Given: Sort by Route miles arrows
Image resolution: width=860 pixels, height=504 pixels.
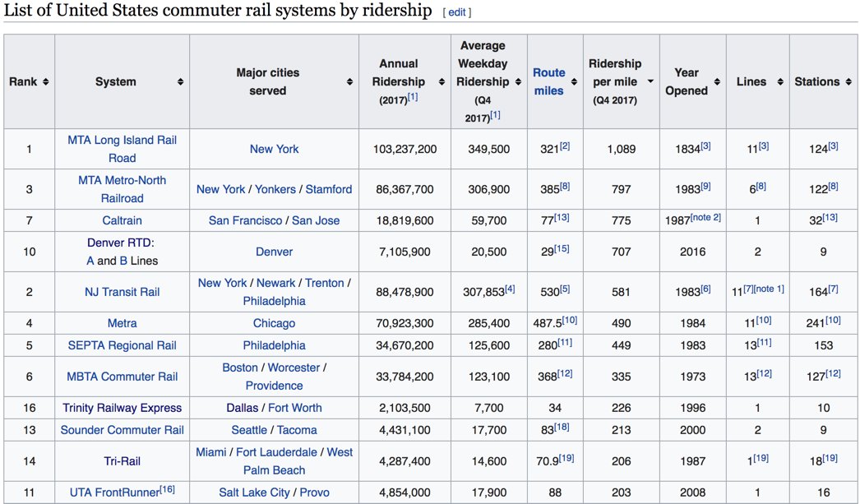Looking at the screenshot, I should [x=574, y=81].
